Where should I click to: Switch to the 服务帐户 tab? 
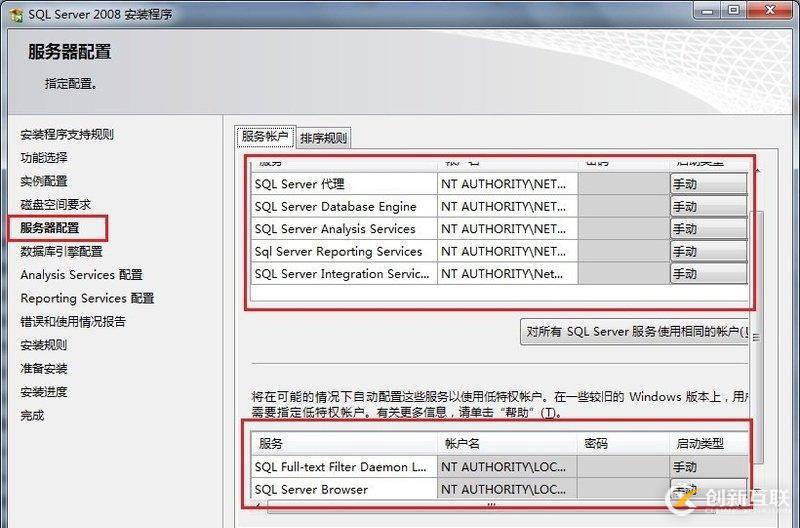point(265,137)
